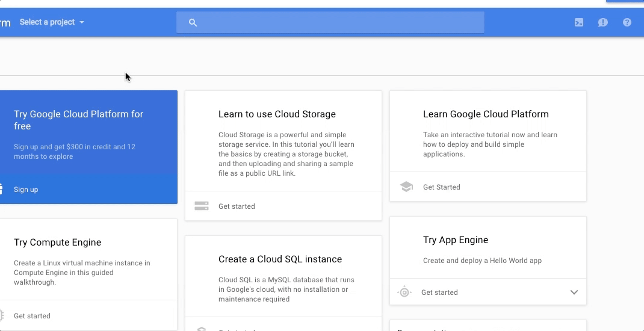This screenshot has height=331, width=644.
Task: Click the Learn Google Cloud Platform title
Action: coord(486,114)
